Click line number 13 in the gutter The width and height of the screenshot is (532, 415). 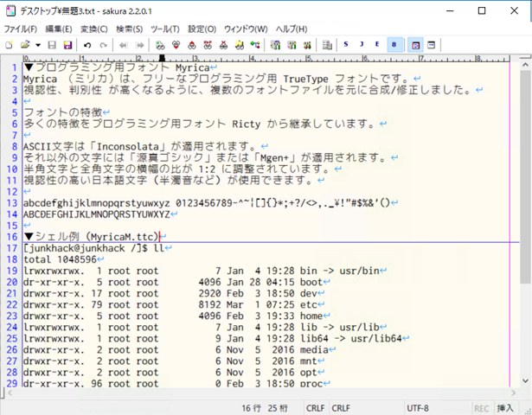12,203
